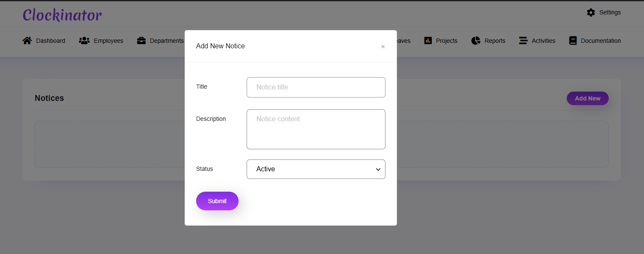Viewport: 644px width, 254px height.
Task: Click the Activities bars icon
Action: [523, 41]
